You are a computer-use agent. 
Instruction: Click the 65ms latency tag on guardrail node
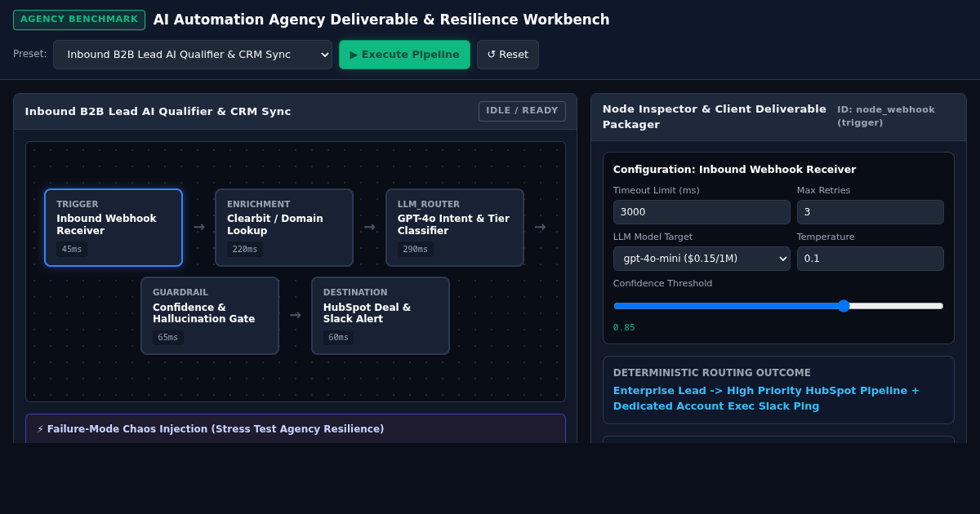pyautogui.click(x=168, y=338)
